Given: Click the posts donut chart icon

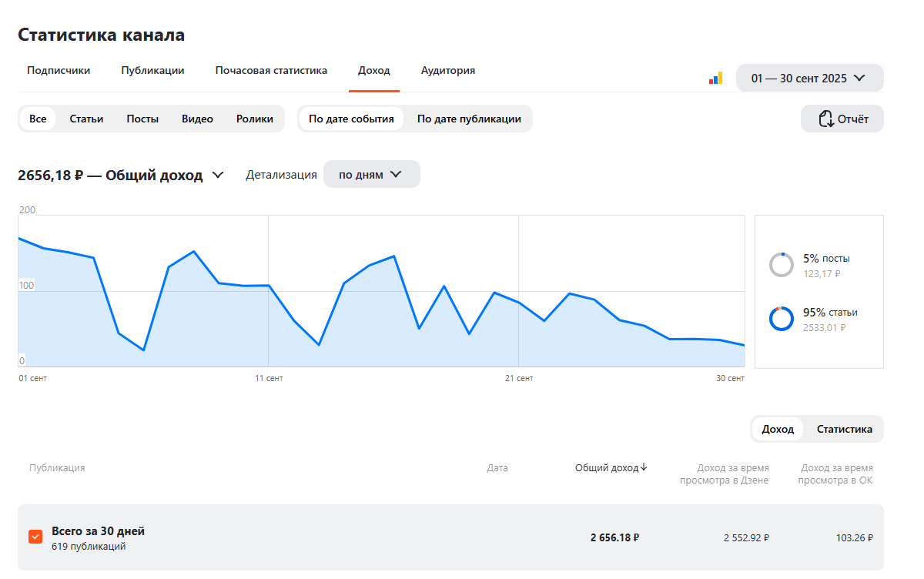Looking at the screenshot, I should tap(781, 265).
